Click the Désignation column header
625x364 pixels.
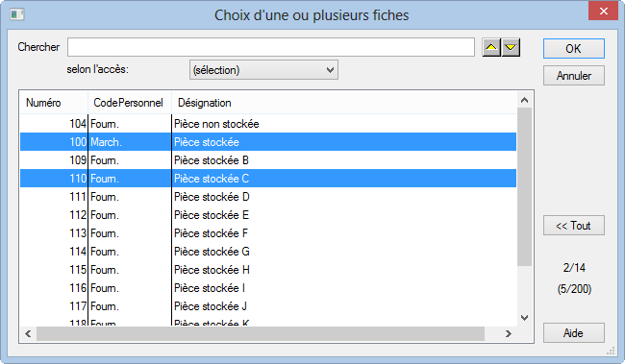344,103
